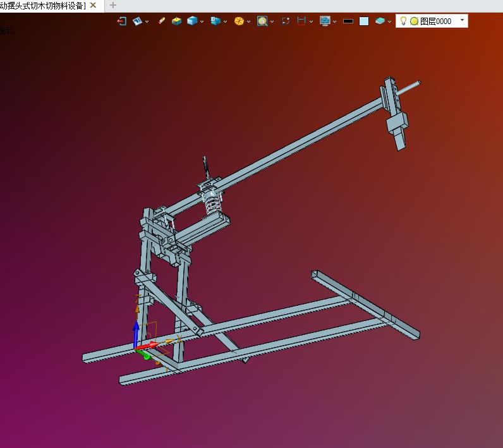Click the teal layer stack icon
This screenshot has height=448, width=503.
(x=380, y=21)
